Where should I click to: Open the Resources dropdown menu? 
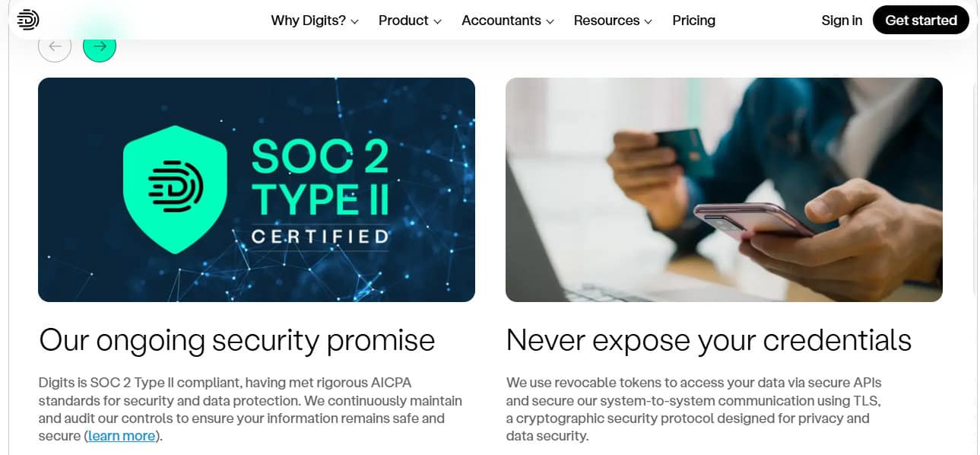click(x=613, y=21)
